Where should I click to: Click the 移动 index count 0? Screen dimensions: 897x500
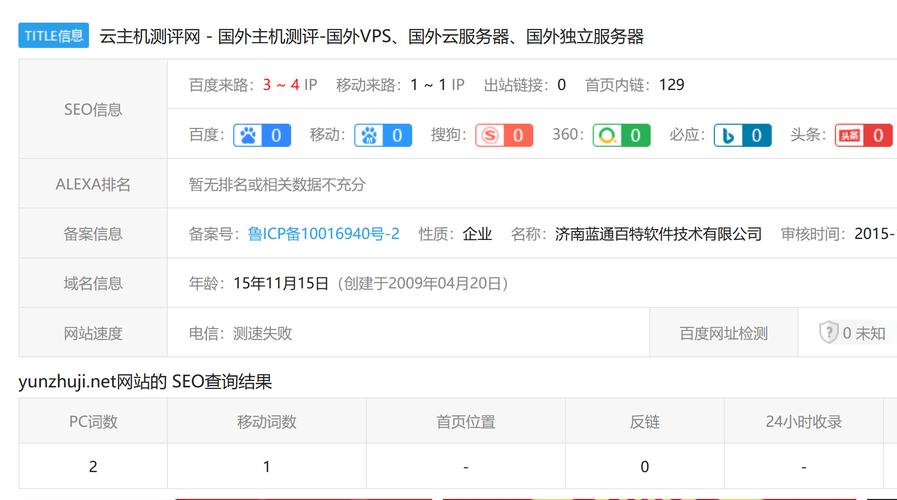click(397, 136)
